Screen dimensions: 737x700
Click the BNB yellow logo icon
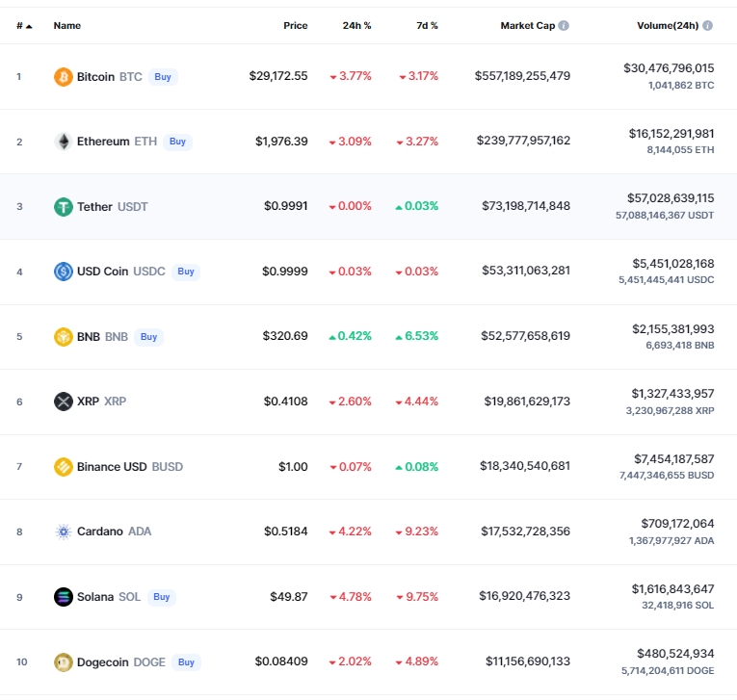64,337
